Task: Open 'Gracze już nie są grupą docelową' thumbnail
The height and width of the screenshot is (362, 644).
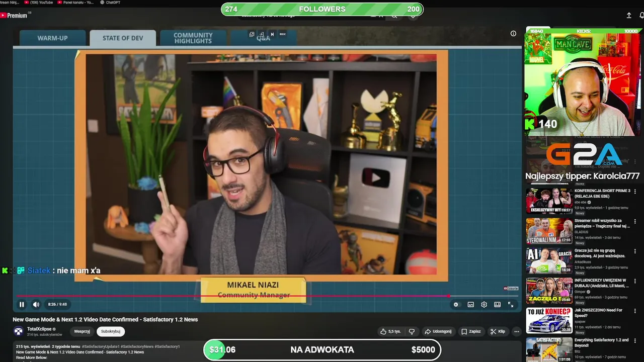Action: click(549, 261)
